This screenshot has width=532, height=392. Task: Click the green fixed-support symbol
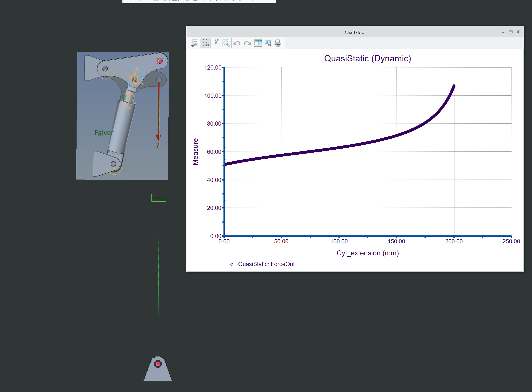point(159,198)
